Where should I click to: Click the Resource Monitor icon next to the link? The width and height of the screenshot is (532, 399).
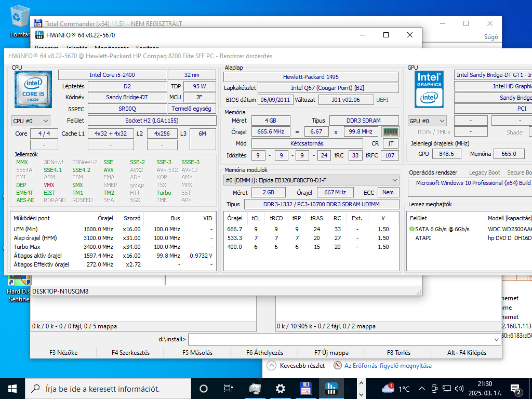tap(337, 365)
